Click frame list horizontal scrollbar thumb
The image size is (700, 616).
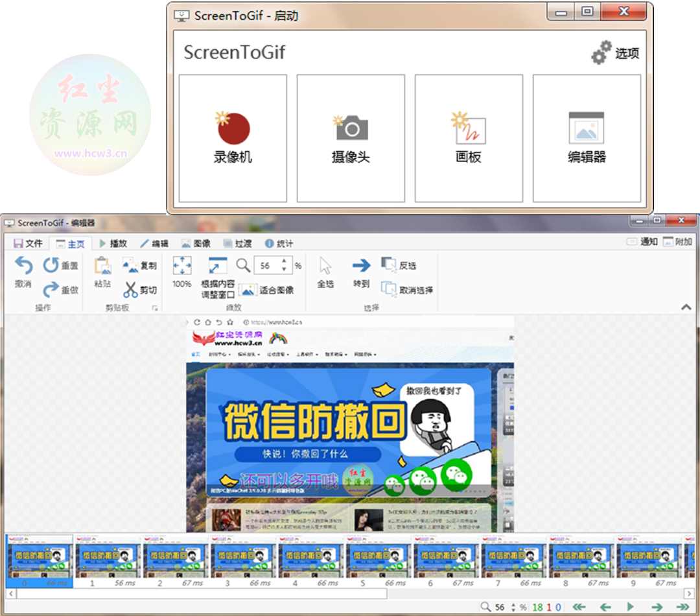202,594
